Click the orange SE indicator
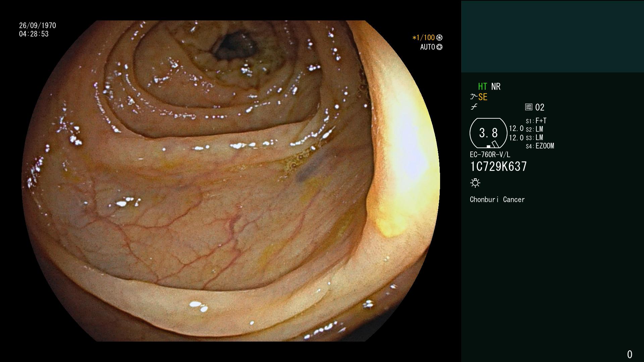 483,97
